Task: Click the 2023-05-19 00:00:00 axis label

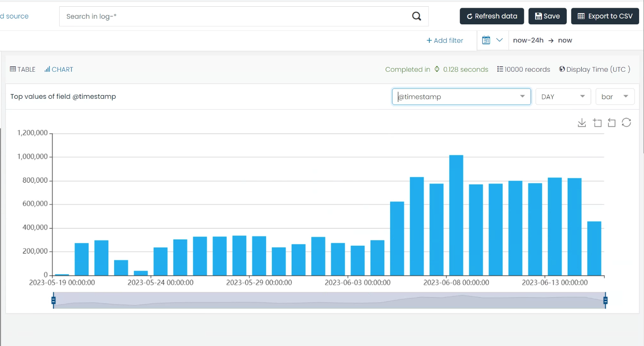Action: (62, 283)
